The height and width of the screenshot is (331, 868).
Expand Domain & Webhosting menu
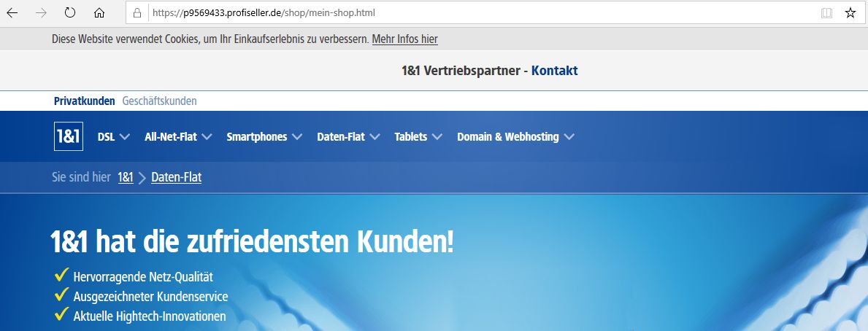coord(515,137)
